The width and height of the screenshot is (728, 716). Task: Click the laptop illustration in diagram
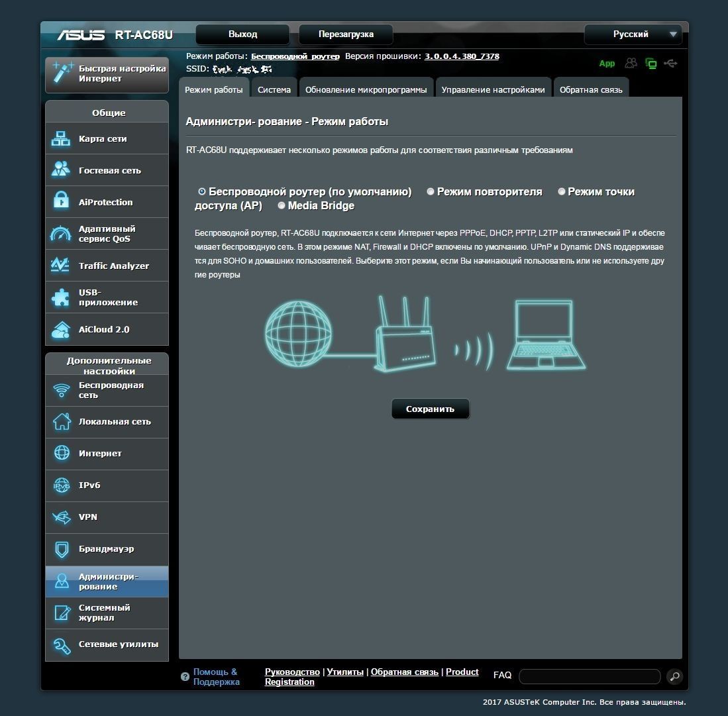tap(546, 334)
